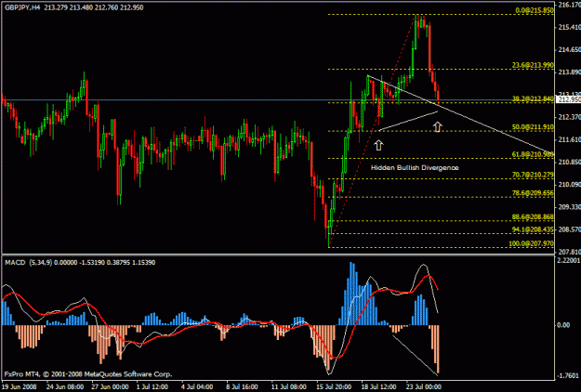This screenshot has width=581, height=392.
Task: Click the 0.00 MACD zero level value
Action: [x=563, y=325]
